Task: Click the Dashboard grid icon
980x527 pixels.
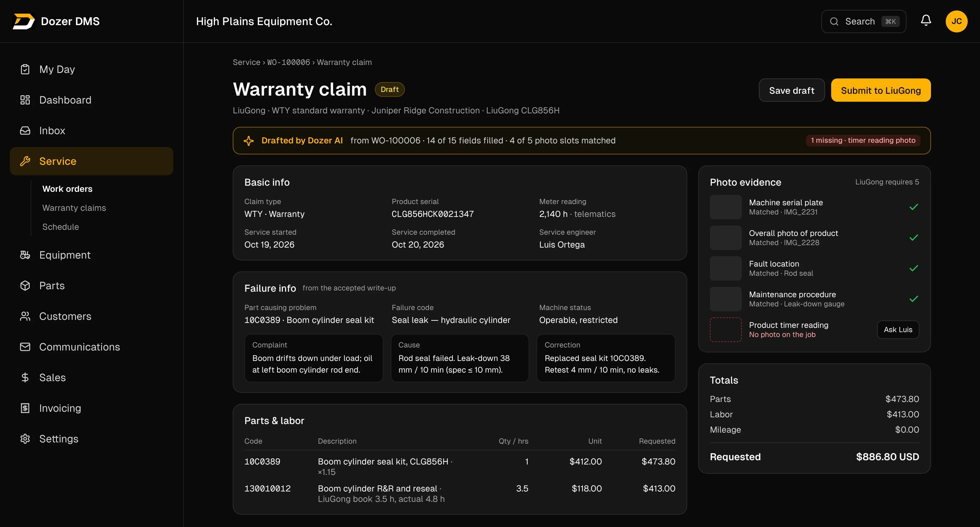Action: coord(25,100)
